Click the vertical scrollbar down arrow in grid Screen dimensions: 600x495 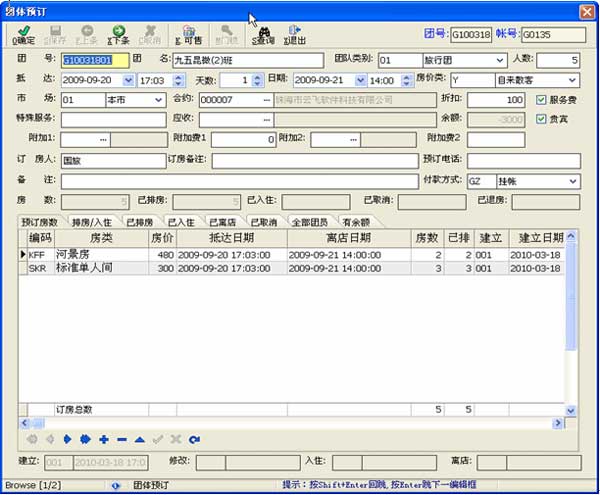pyautogui.click(x=571, y=411)
